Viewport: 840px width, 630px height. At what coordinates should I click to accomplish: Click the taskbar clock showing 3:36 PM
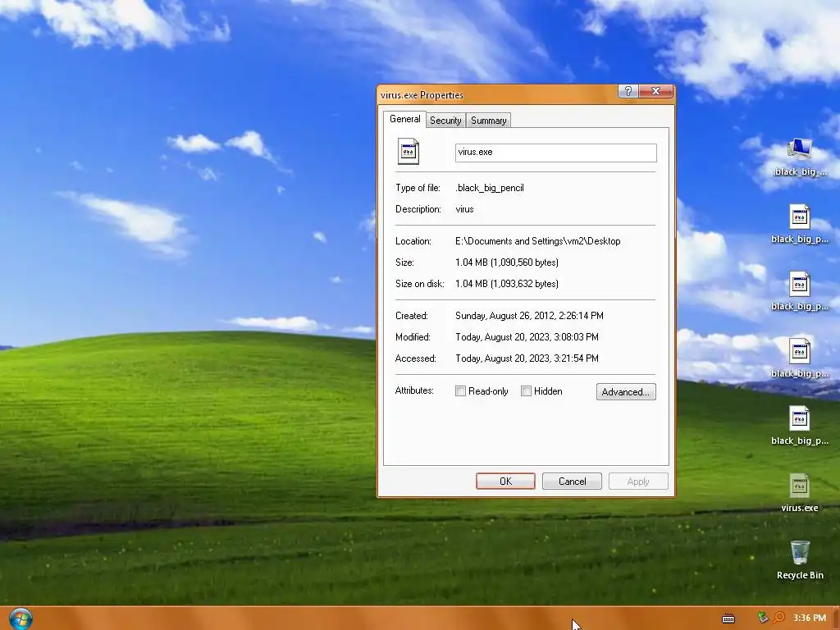(809, 618)
